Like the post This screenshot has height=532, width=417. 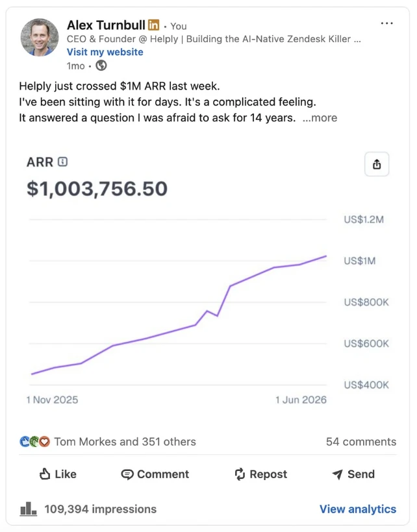[x=58, y=474]
